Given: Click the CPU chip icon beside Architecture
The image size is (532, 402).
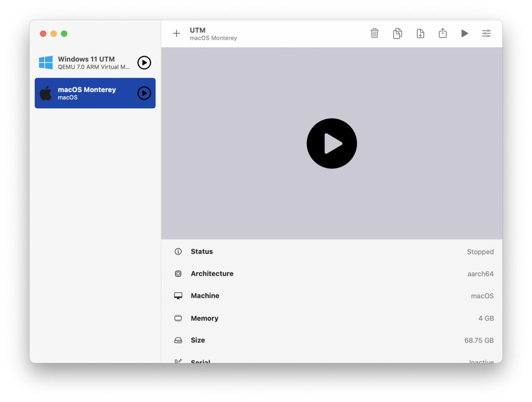Looking at the screenshot, I should click(x=177, y=274).
